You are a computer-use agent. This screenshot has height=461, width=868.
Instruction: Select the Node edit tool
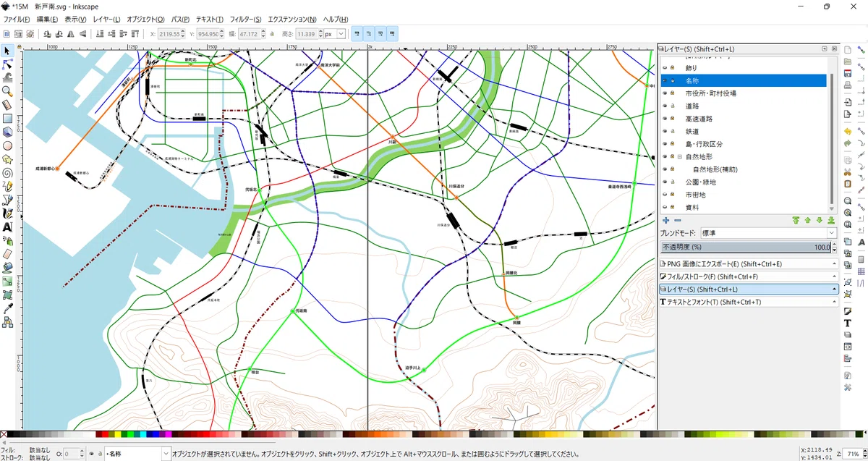[x=7, y=64]
